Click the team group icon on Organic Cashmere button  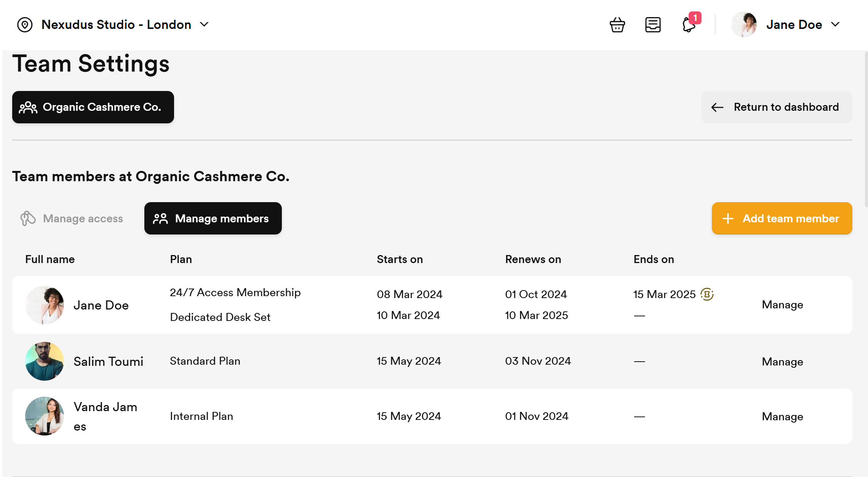point(28,107)
